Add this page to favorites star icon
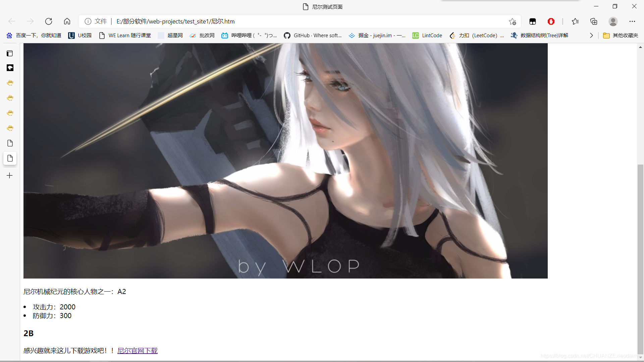Screen dimensions: 644x362 point(512,21)
